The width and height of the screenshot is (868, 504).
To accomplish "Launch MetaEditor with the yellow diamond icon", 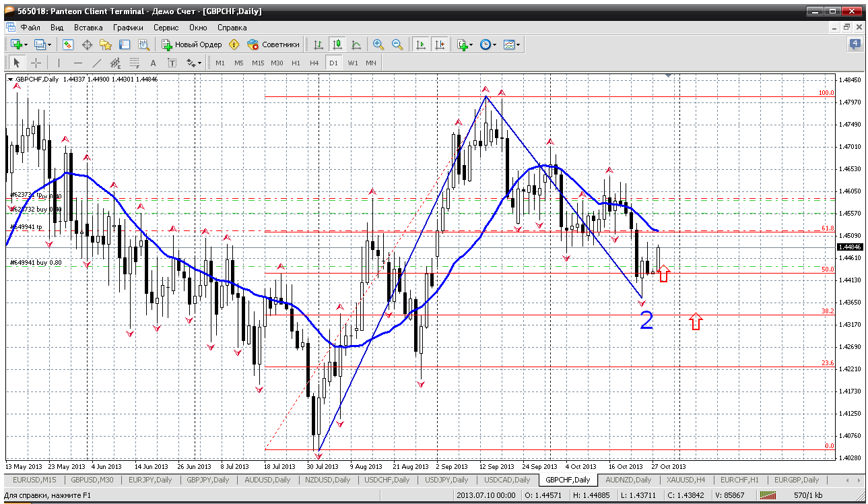I will 234,44.
